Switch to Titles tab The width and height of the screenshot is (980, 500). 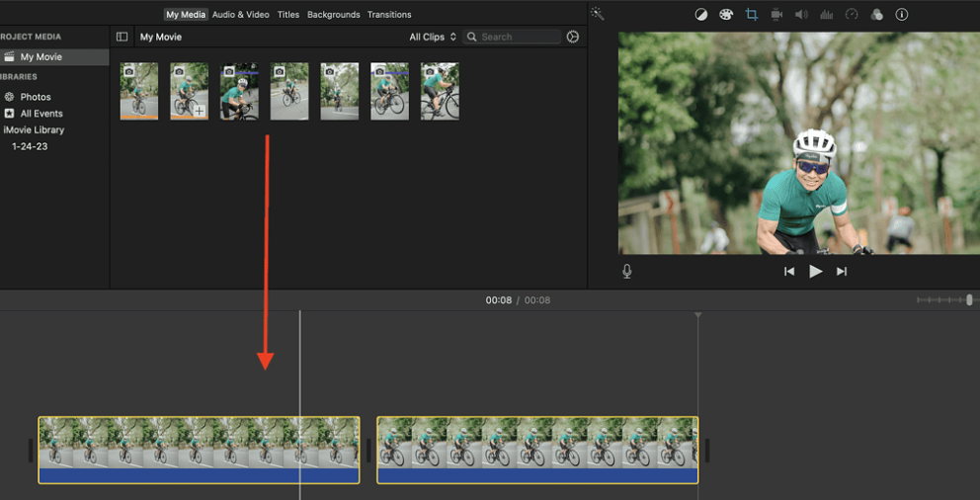[288, 15]
